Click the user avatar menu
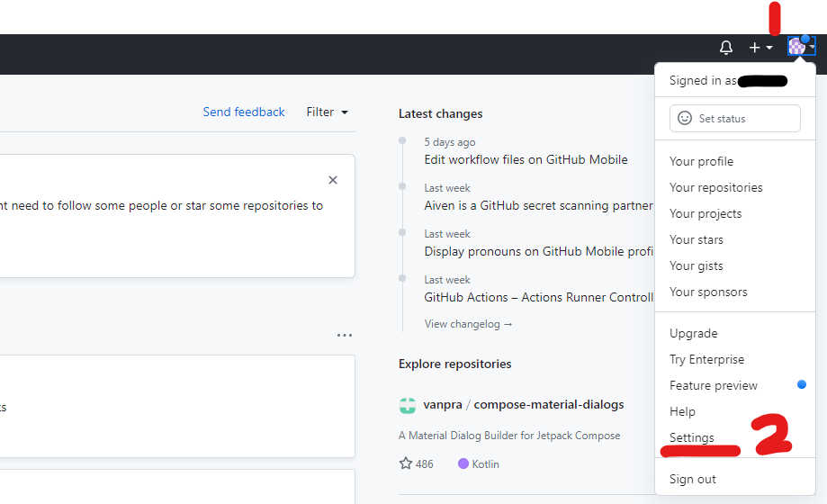The image size is (827, 504). 801,47
